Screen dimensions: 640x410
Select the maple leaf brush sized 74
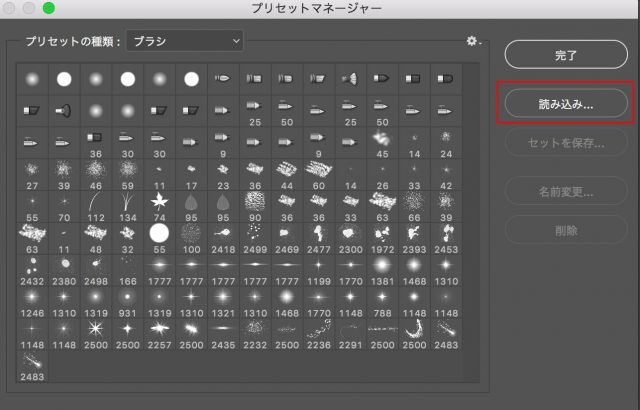[158, 204]
